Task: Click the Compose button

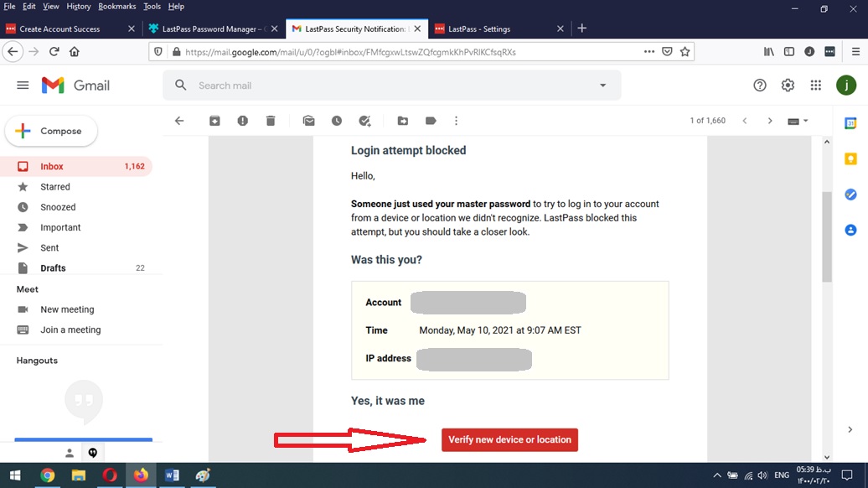Action: click(x=51, y=132)
